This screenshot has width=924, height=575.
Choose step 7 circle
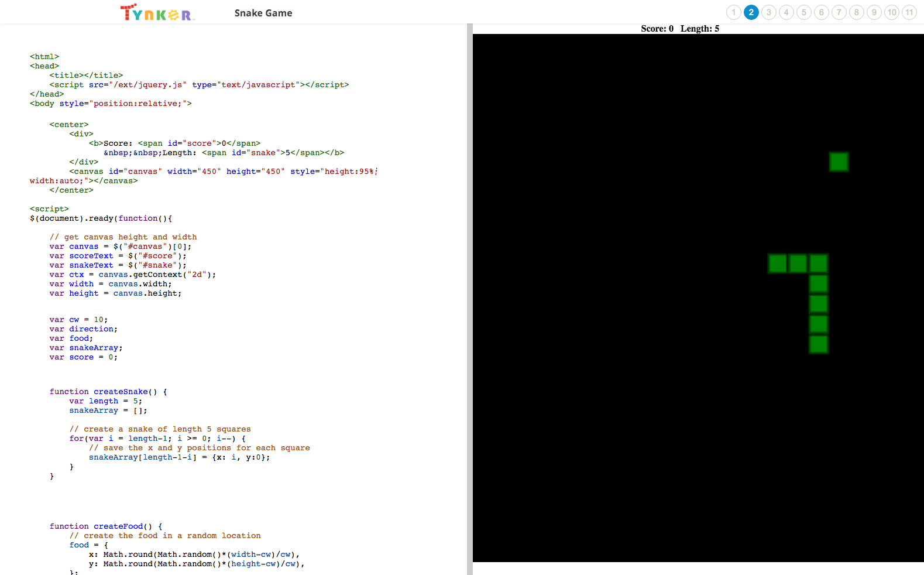click(839, 12)
